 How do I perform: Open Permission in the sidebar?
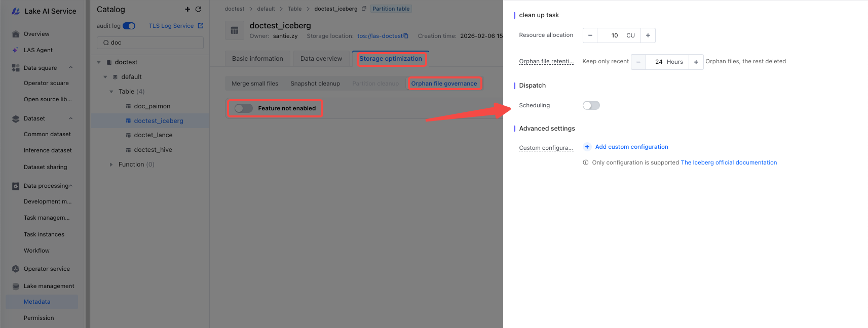coord(39,318)
